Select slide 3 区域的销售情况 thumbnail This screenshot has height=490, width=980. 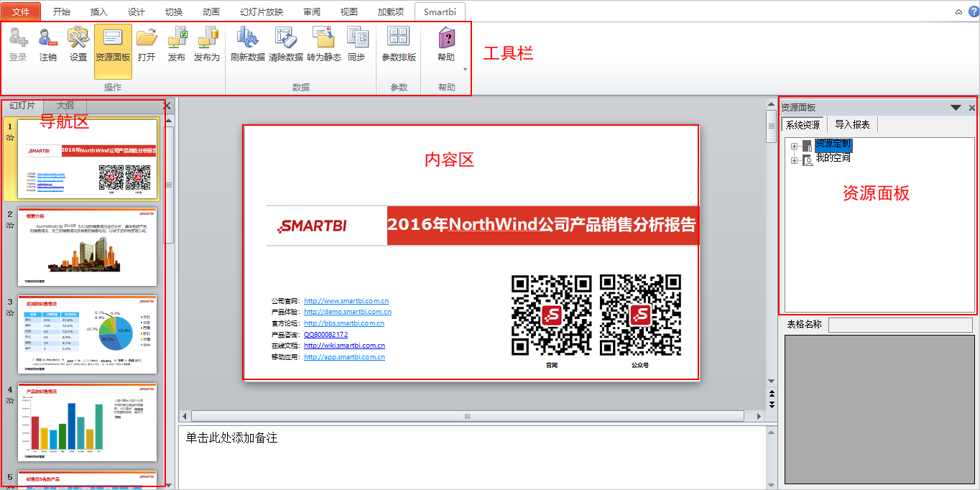[x=87, y=334]
